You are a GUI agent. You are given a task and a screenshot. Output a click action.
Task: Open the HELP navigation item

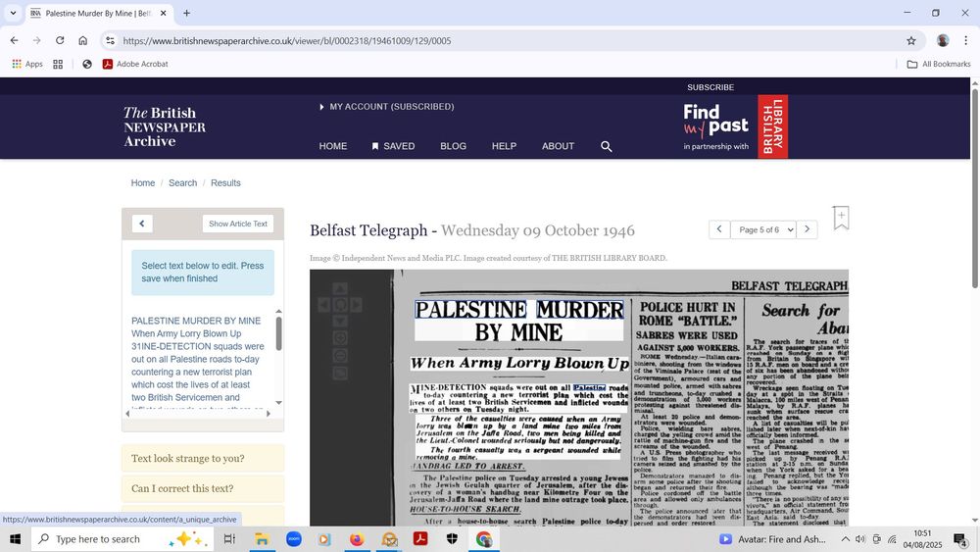tap(504, 146)
